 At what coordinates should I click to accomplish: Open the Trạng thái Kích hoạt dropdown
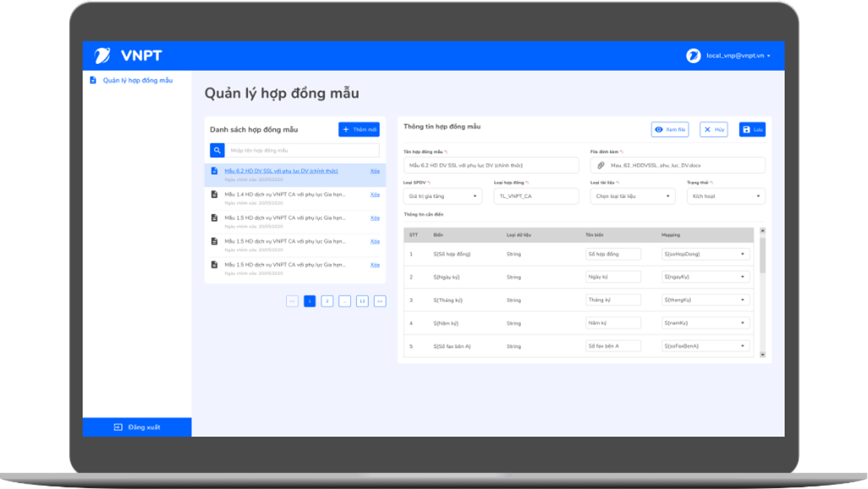[x=726, y=197]
